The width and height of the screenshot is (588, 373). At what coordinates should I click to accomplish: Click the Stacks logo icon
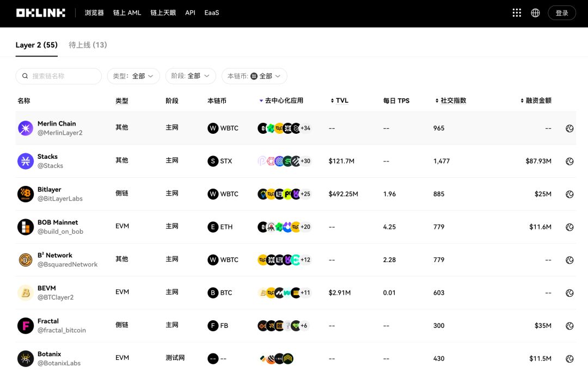click(26, 161)
